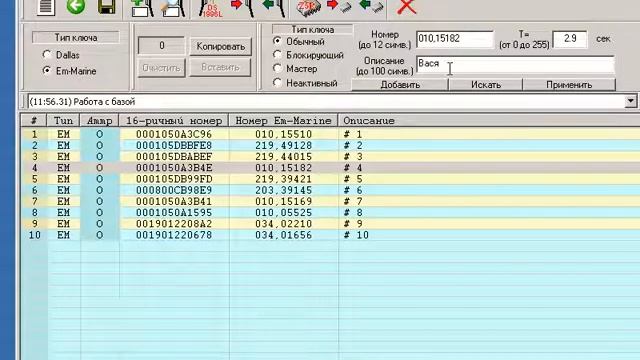The height and width of the screenshot is (360, 640).
Task: Click green arrow read-from-key icon
Action: click(273, 8)
